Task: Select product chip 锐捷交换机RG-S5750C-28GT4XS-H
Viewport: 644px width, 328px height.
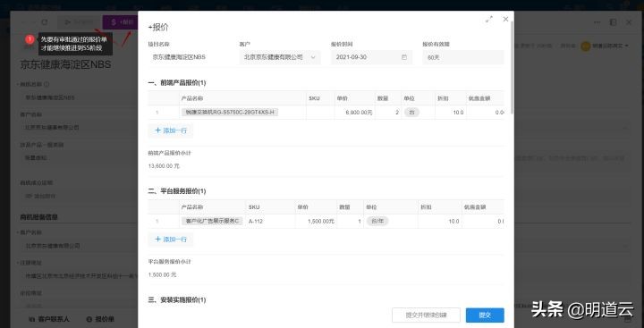Action: [230, 112]
